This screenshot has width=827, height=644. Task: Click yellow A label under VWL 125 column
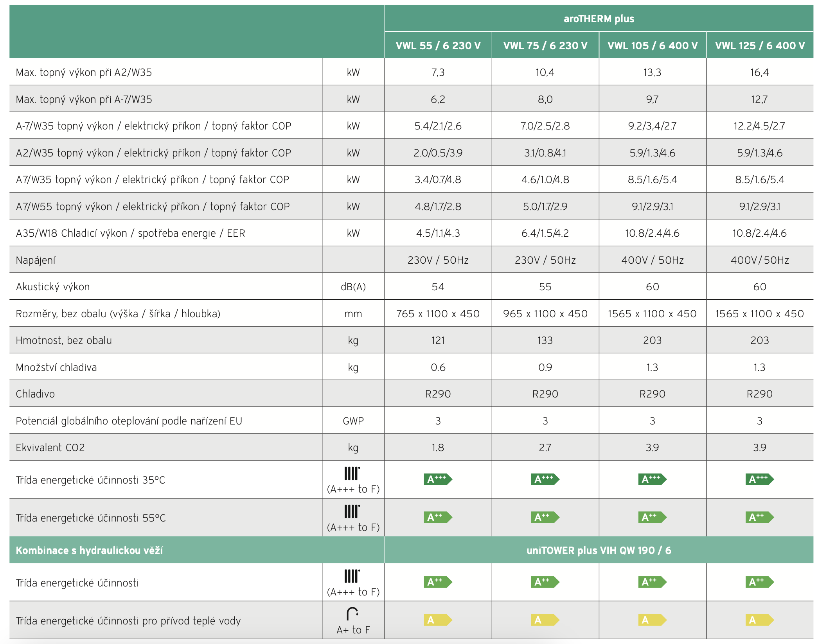[759, 620]
